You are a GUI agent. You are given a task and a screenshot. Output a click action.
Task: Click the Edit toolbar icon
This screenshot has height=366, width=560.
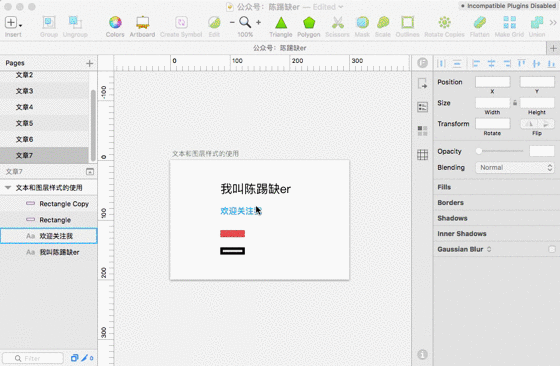tap(214, 23)
